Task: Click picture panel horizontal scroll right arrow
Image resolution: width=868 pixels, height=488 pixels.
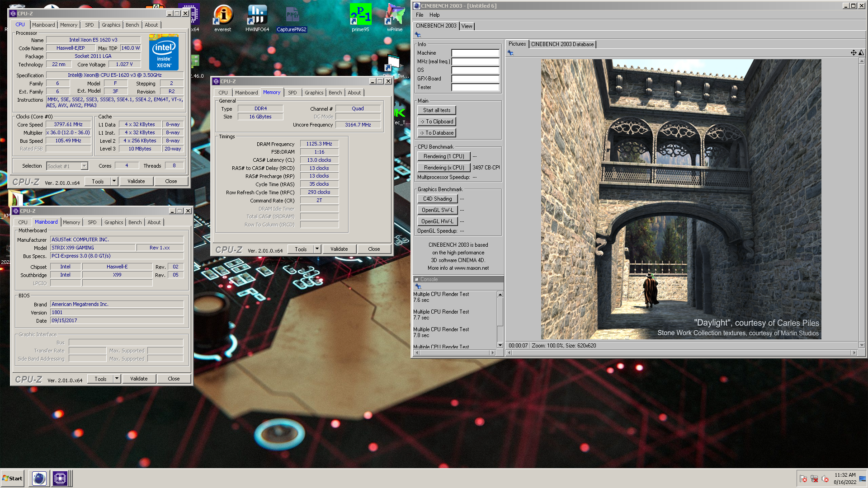Action: pos(854,352)
